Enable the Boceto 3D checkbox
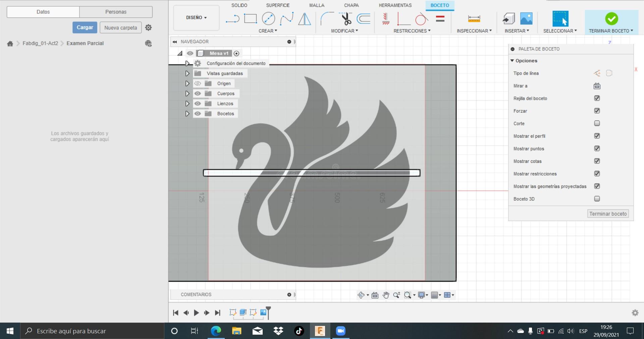The height and width of the screenshot is (339, 644). 597,199
